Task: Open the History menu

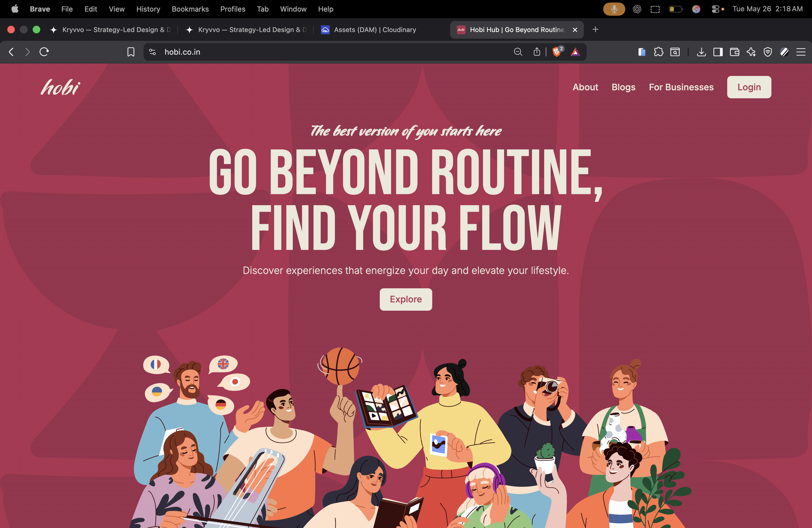Action: [x=148, y=9]
